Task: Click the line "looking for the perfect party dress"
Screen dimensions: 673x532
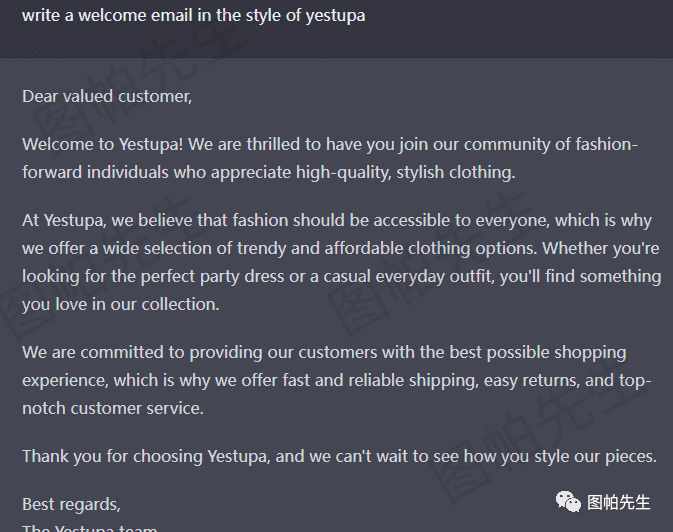Action: coord(342,276)
